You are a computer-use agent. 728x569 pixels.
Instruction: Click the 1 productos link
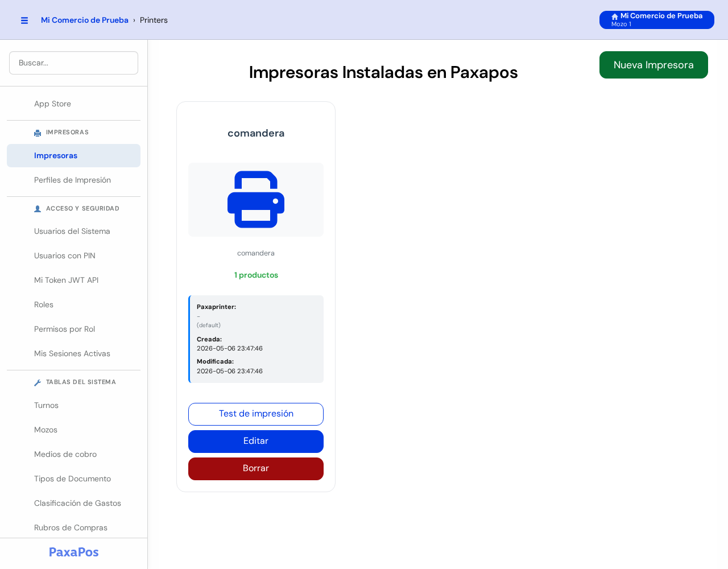coord(256,275)
